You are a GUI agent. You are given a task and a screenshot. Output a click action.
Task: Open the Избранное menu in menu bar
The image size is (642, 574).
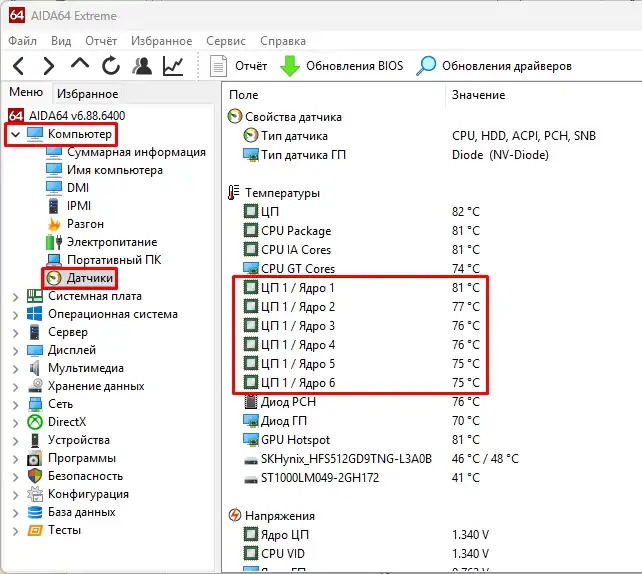pos(161,41)
